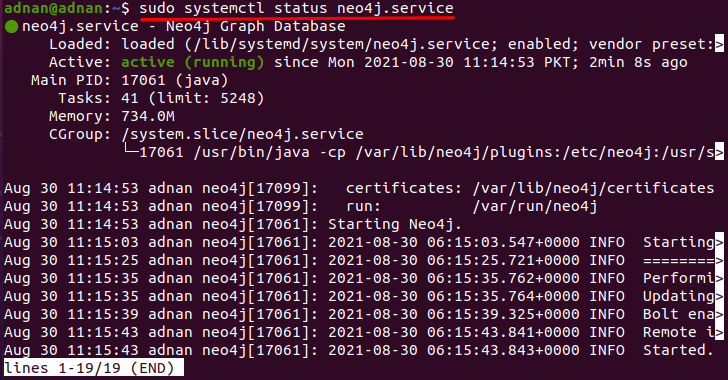Click 'certificates: /var/lib/neo4j/certificates' log entry

point(530,189)
